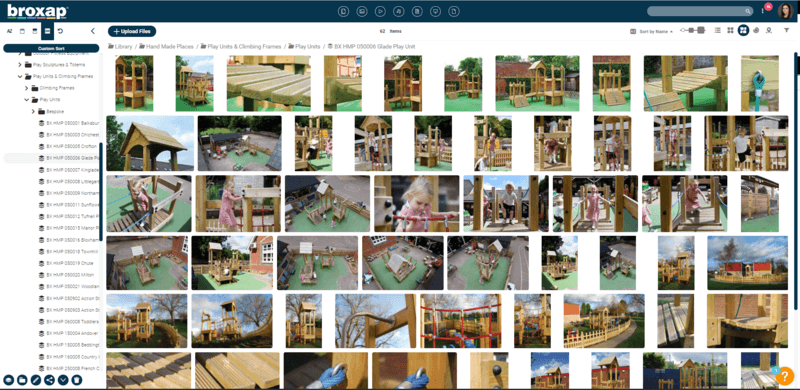The image size is (800, 390).
Task: Click the folder icon at sidebar bottom
Action: [x=22, y=380]
